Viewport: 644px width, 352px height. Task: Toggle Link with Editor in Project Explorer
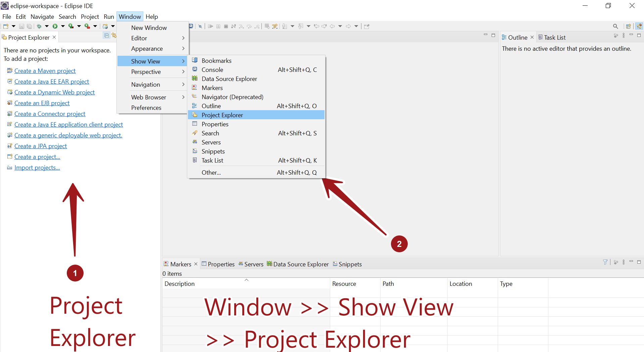[114, 35]
